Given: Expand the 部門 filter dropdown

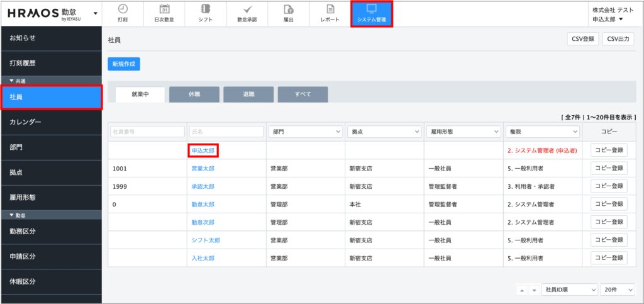Looking at the screenshot, I should coord(304,132).
